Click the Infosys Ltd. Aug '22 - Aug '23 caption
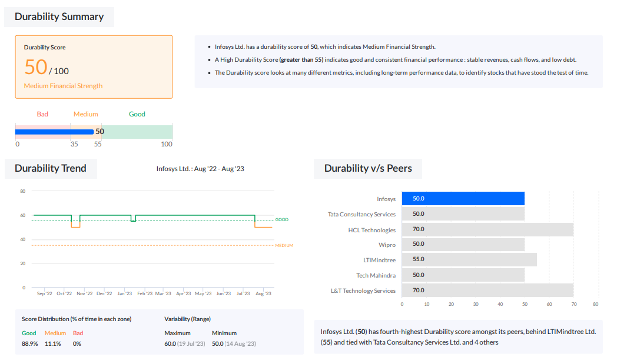 point(200,169)
